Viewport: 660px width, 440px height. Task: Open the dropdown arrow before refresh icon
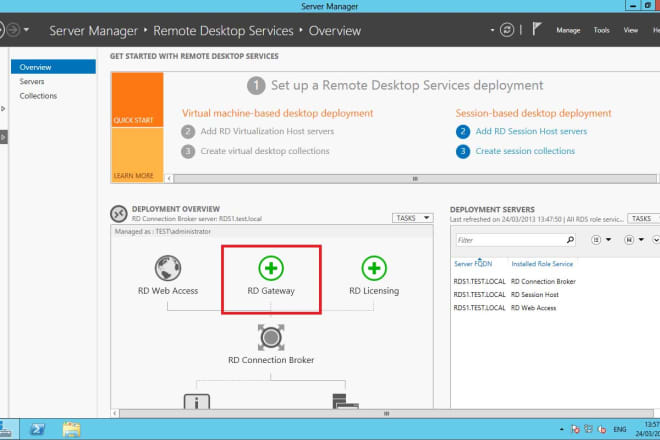tap(492, 30)
